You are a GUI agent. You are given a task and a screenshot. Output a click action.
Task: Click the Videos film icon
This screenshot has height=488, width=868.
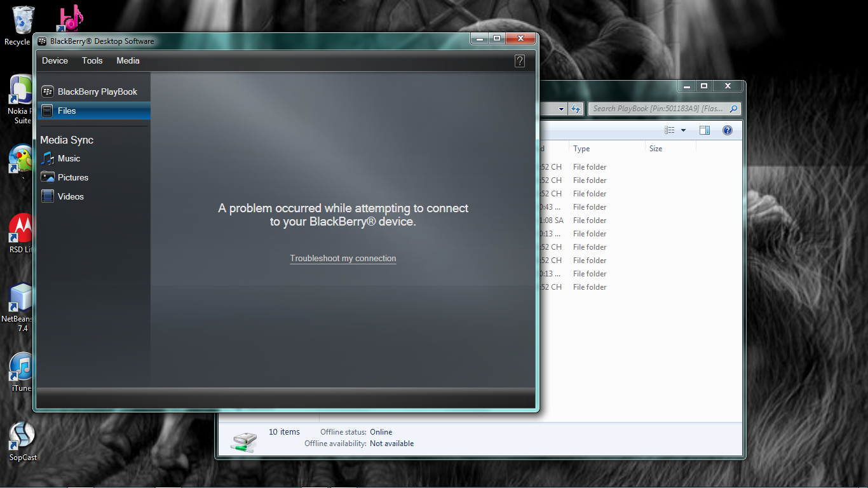48,196
